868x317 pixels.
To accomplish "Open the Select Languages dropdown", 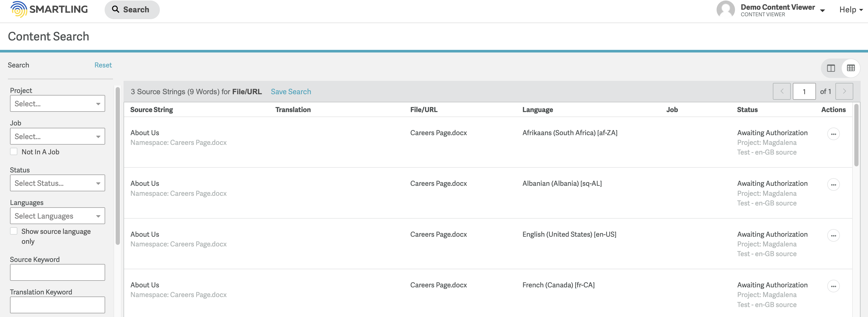I will 57,216.
